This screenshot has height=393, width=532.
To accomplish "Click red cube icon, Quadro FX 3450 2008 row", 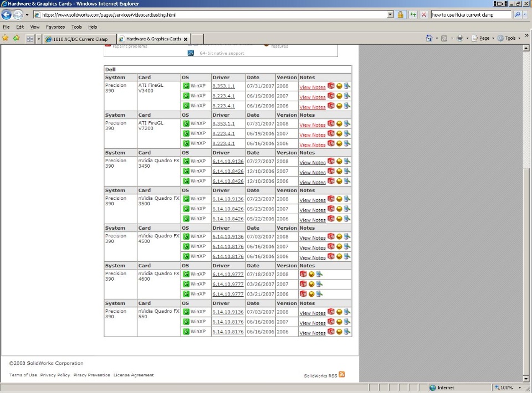I will click(x=331, y=161).
